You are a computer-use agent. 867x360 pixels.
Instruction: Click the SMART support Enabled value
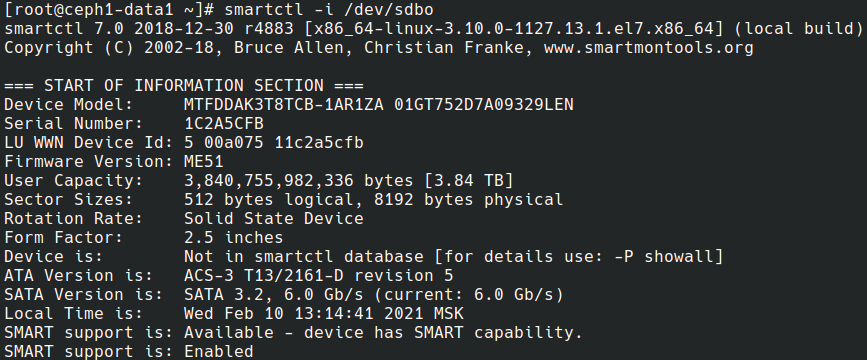click(x=218, y=352)
